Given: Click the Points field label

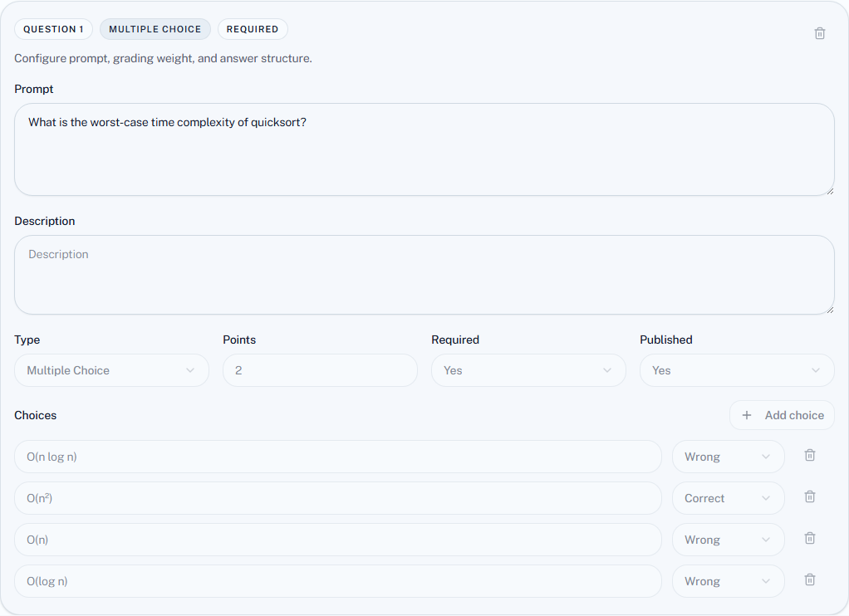Looking at the screenshot, I should 239,340.
